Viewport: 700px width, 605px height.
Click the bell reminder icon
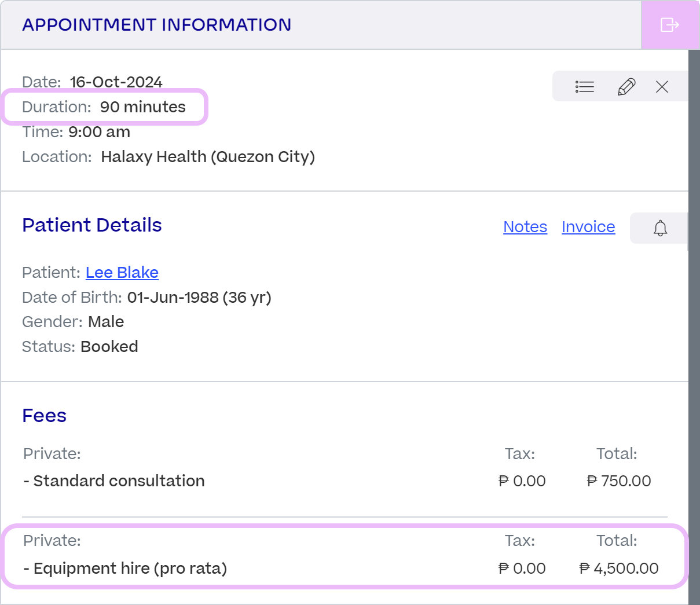pyautogui.click(x=660, y=228)
